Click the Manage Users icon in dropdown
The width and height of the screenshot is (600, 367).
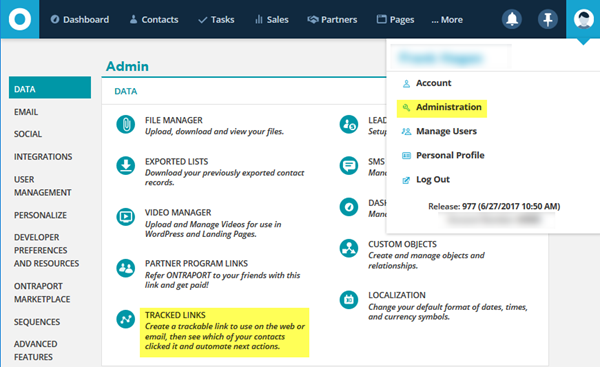click(406, 132)
